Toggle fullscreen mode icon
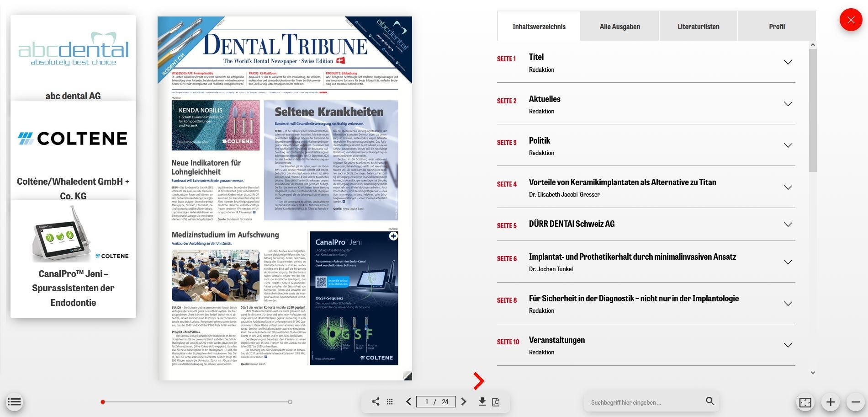The height and width of the screenshot is (417, 868). [x=805, y=402]
